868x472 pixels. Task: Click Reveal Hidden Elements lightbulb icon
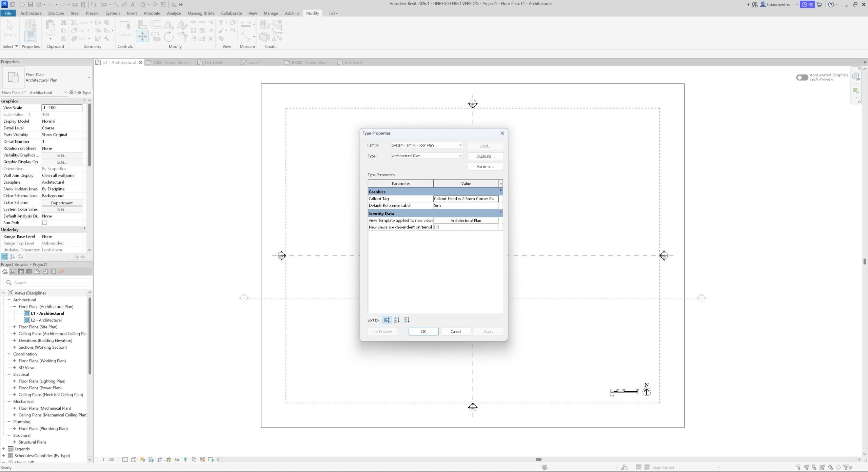point(185,459)
